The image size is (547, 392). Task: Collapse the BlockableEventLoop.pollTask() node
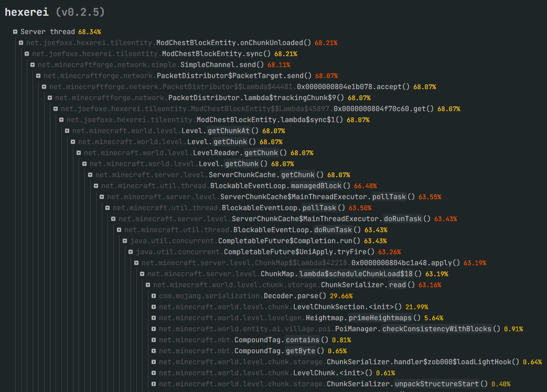click(108, 208)
